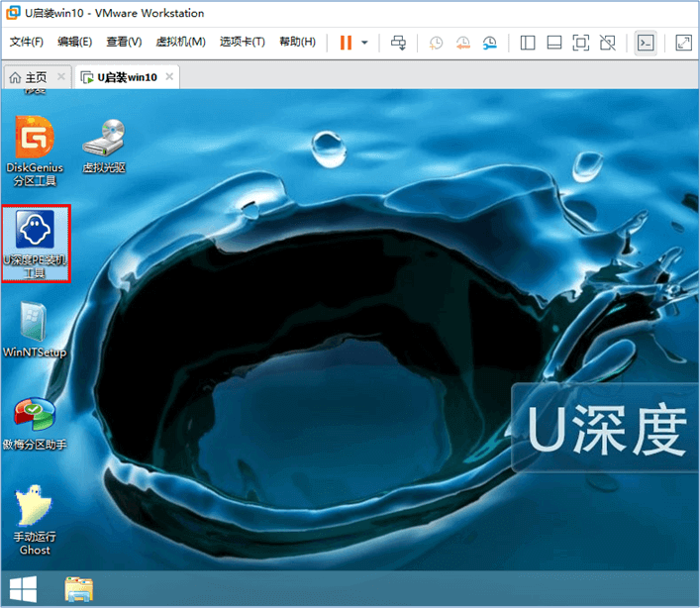700x608 pixels.
Task: Enter full screen mode
Action: tap(581, 43)
